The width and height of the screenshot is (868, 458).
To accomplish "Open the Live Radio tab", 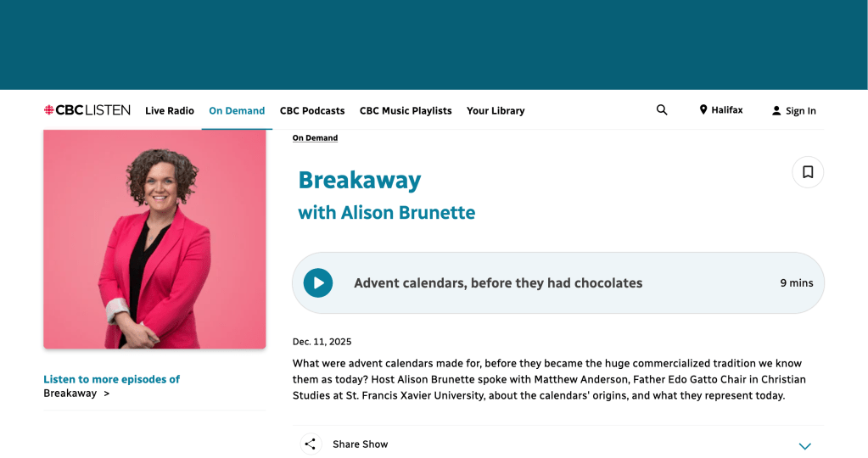I will 170,111.
